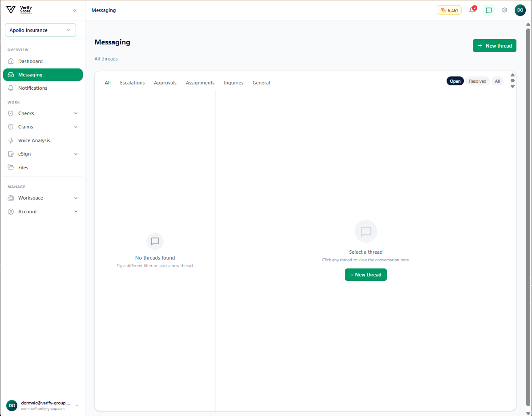
Task: Click the page scrollbar down arrow
Action: [528, 413]
